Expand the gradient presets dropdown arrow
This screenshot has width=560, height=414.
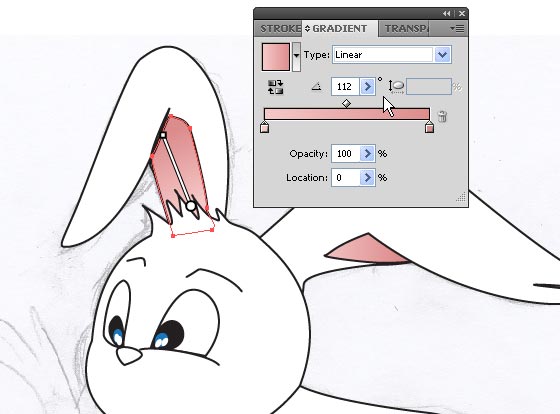tap(296, 56)
